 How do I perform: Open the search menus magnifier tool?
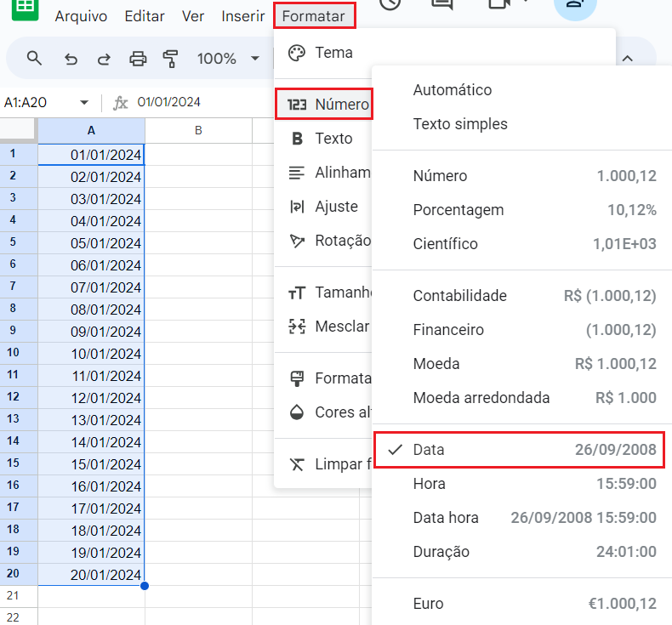[x=34, y=58]
